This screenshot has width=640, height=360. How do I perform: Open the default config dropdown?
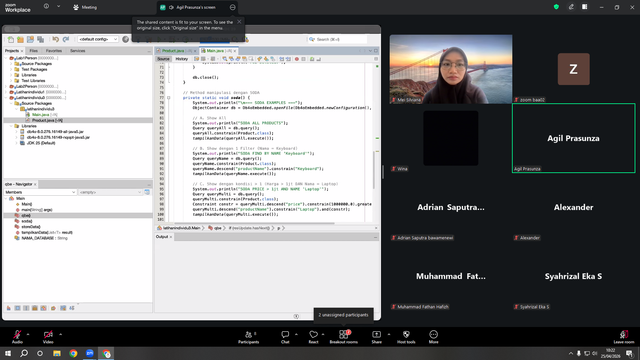tap(98, 39)
